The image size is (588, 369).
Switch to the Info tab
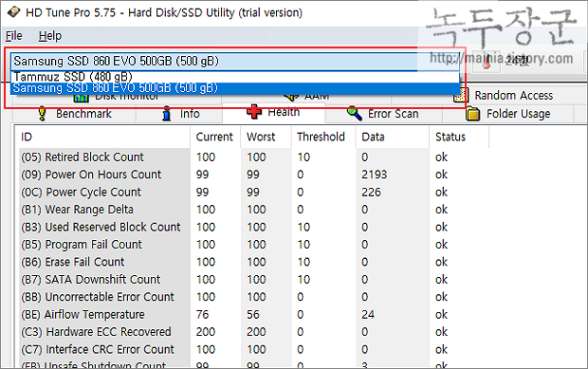179,114
